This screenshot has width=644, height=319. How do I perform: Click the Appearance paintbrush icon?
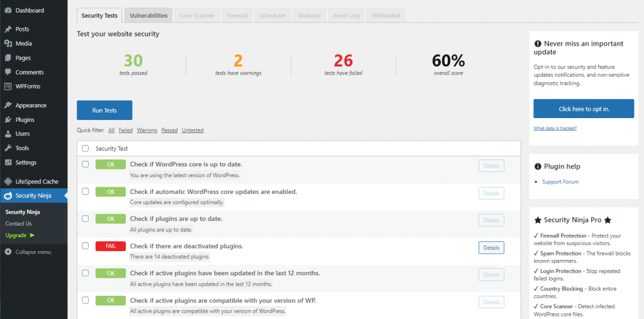point(8,105)
